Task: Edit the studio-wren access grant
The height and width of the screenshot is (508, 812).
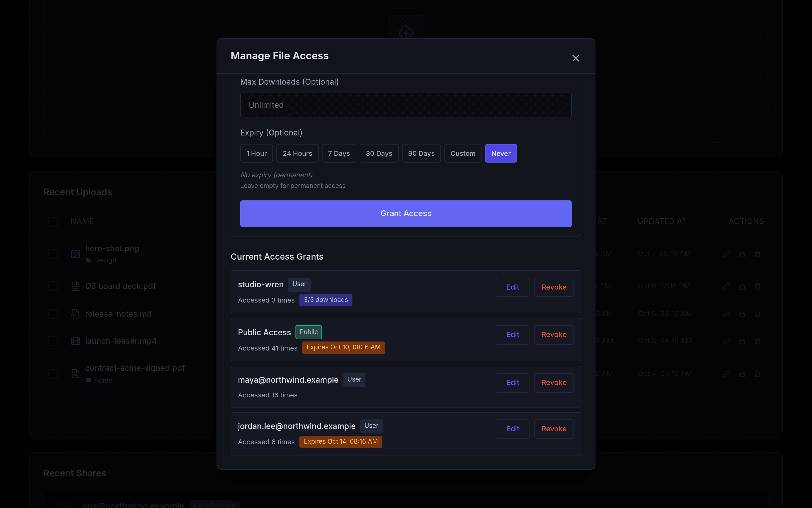Action: 512,287
